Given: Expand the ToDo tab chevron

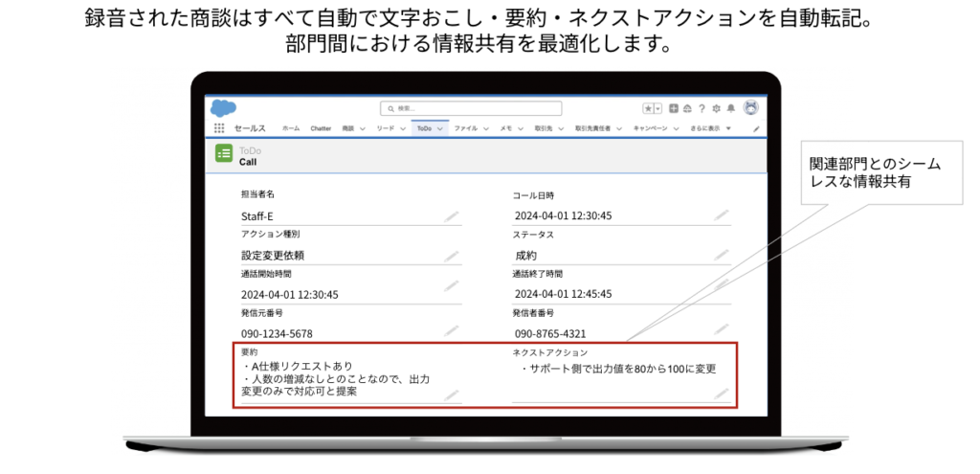Looking at the screenshot, I should point(440,129).
